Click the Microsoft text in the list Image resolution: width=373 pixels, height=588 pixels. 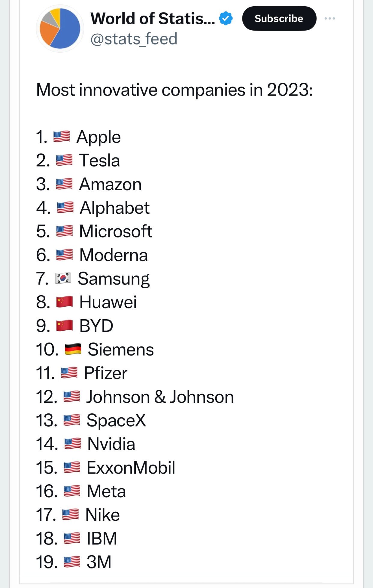pyautogui.click(x=116, y=231)
